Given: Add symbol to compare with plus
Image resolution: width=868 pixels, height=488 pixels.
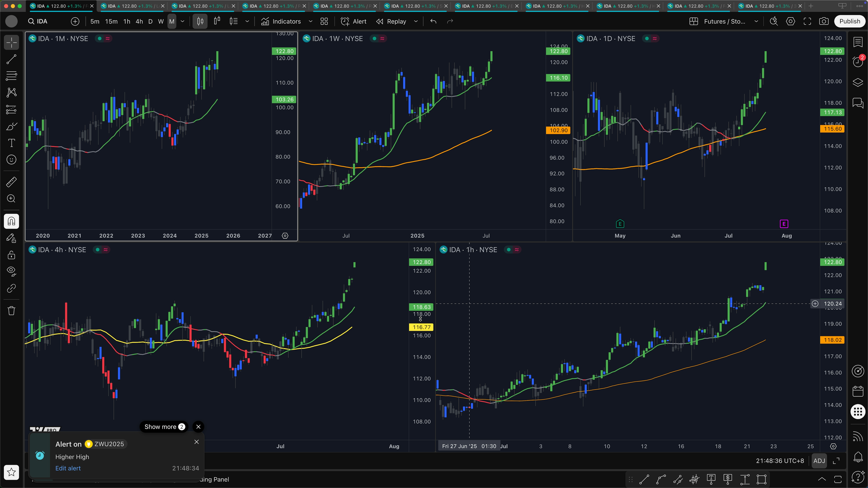Looking at the screenshot, I should (x=75, y=21).
